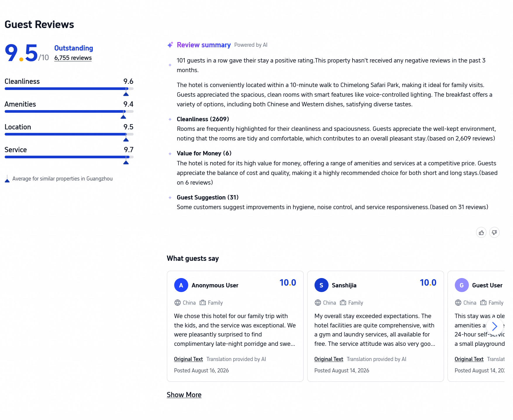This screenshot has width=513, height=420.
Task: Click Show More below guest reviews
Action: point(184,395)
